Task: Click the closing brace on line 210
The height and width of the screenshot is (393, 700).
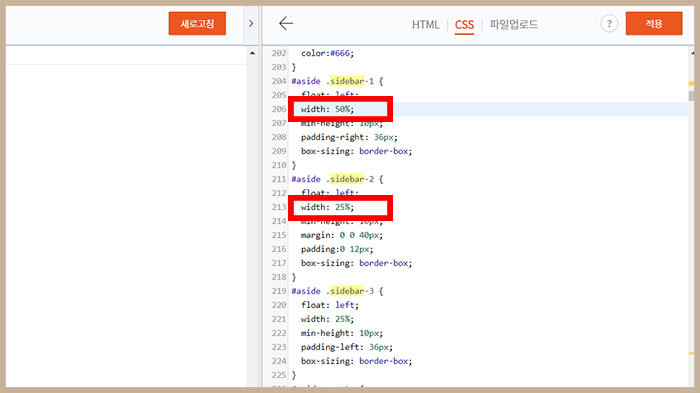Action: 294,165
